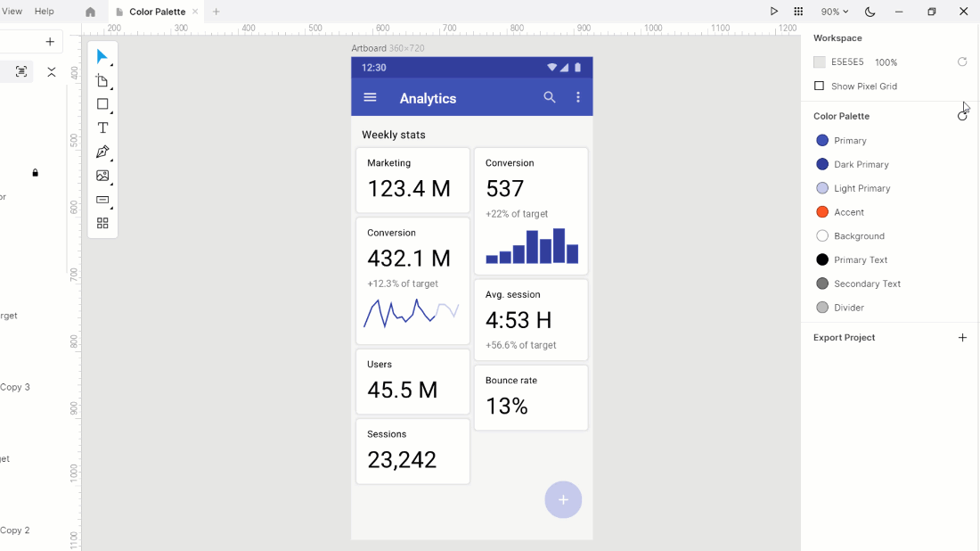Select the 537 value text
Screen dimensions: 980x551
pyautogui.click(x=505, y=188)
